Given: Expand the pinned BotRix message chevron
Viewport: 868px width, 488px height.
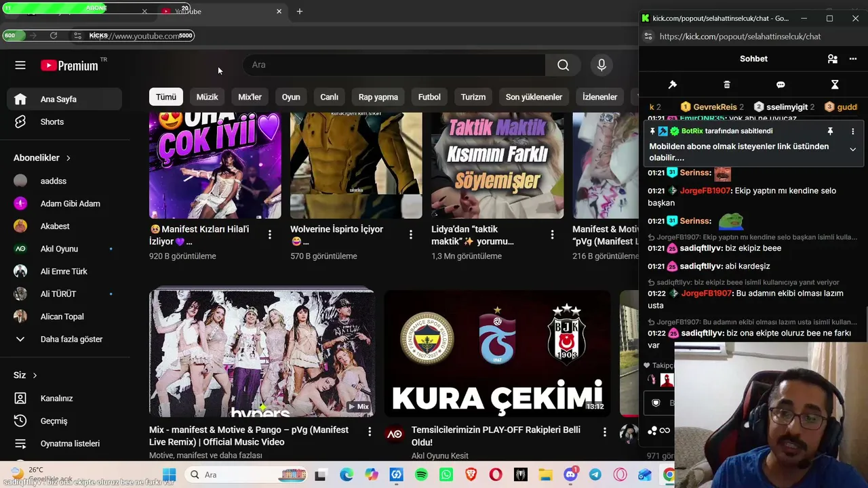Looking at the screenshot, I should (852, 149).
